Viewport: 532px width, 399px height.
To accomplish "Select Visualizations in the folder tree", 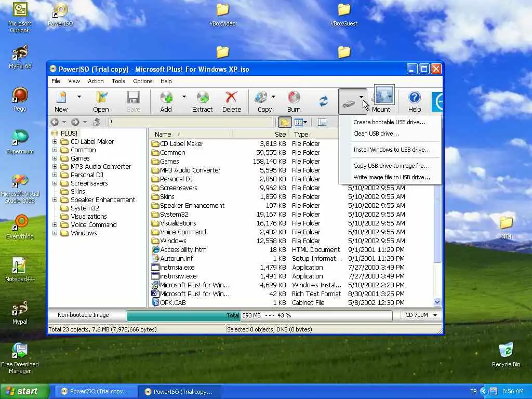I will click(88, 217).
